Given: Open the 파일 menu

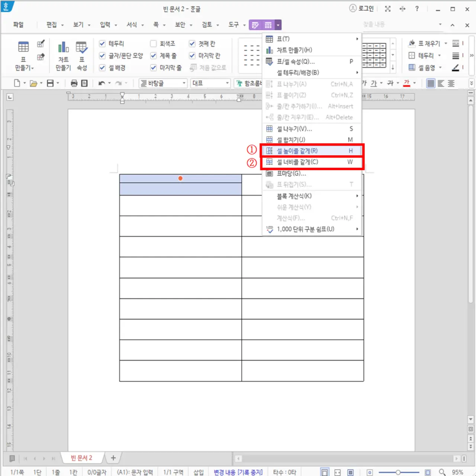Looking at the screenshot, I should (19, 25).
